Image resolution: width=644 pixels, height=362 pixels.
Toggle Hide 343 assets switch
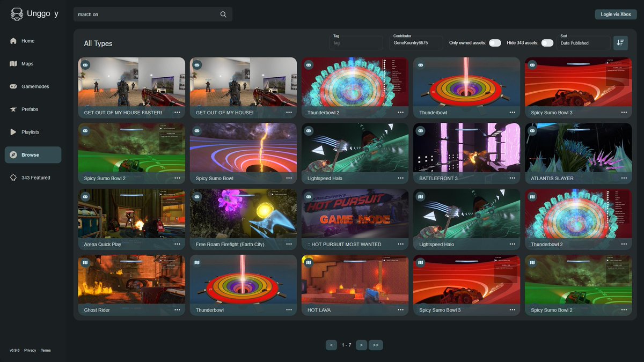click(547, 43)
